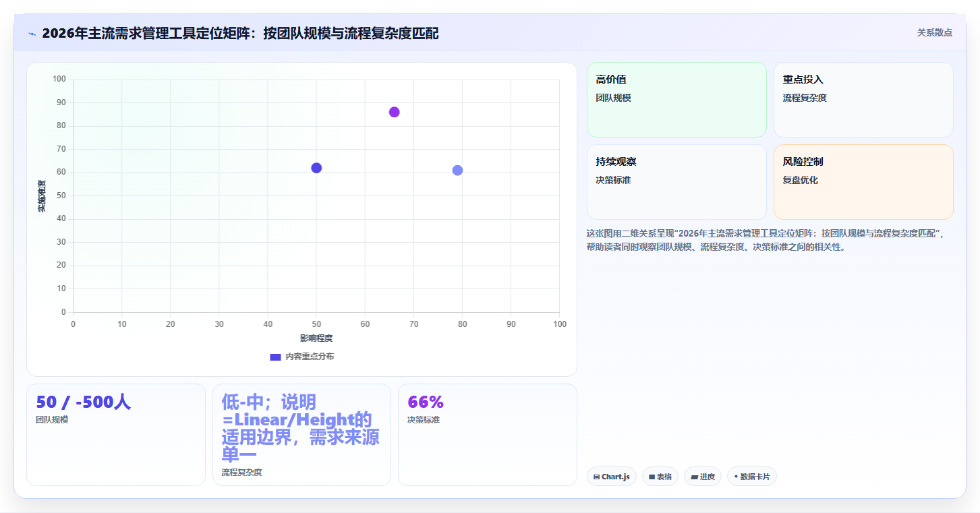Click the 66% value
The width and height of the screenshot is (980, 513).
(426, 402)
